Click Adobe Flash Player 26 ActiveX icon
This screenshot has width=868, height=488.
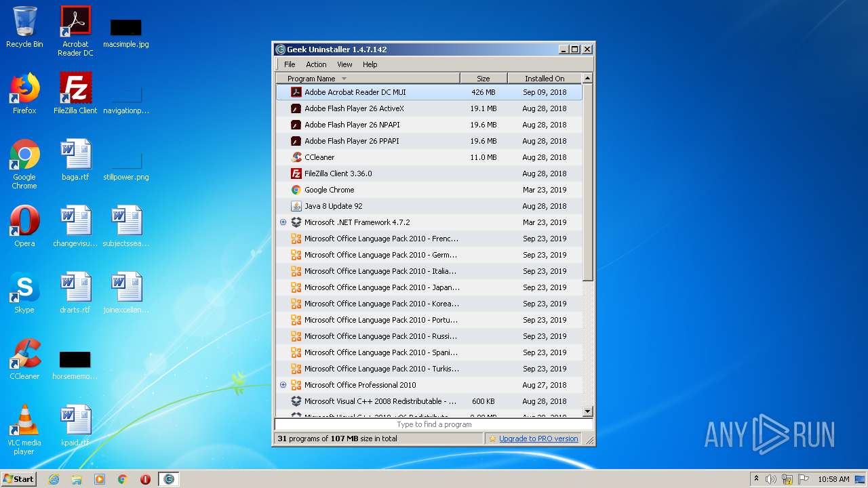[x=296, y=108]
